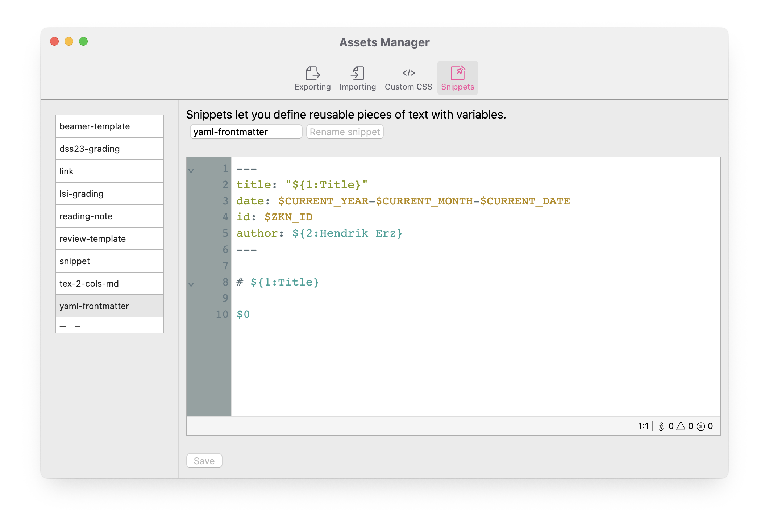This screenshot has height=532, width=769.
Task: Collapse the fold arrow at line 1
Action: coord(191,171)
